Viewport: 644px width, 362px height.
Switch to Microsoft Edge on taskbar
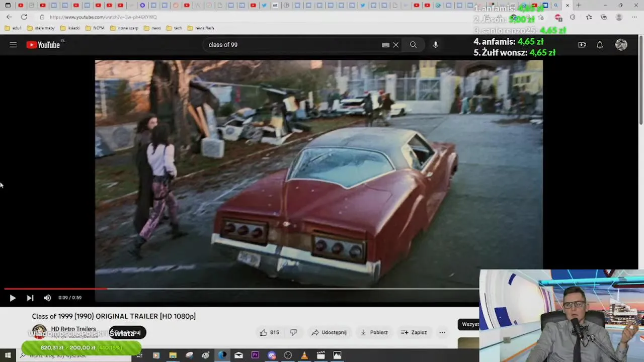coord(222,355)
